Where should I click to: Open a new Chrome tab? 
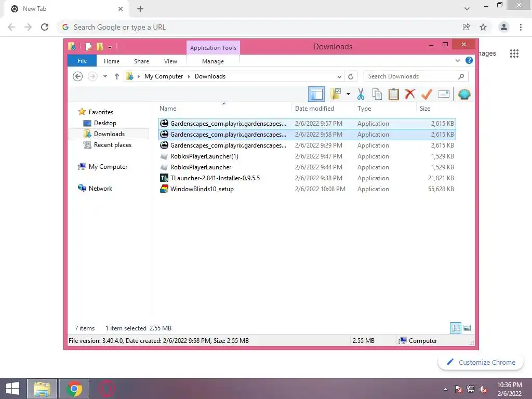coord(140,9)
